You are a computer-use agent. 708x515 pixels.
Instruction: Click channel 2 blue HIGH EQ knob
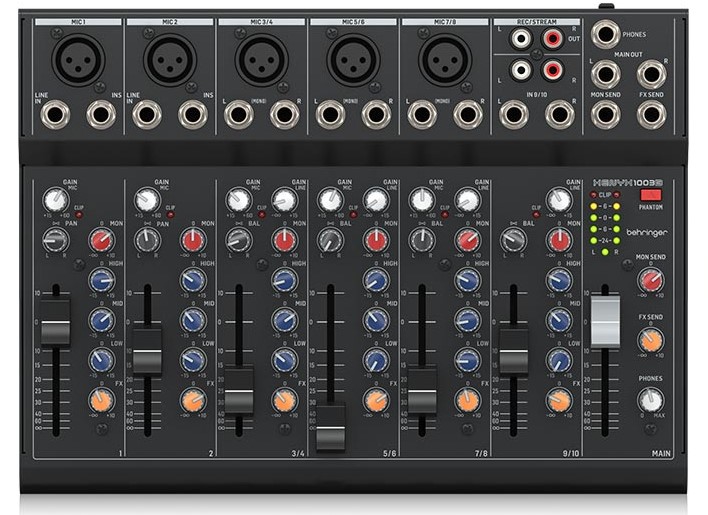click(193, 280)
